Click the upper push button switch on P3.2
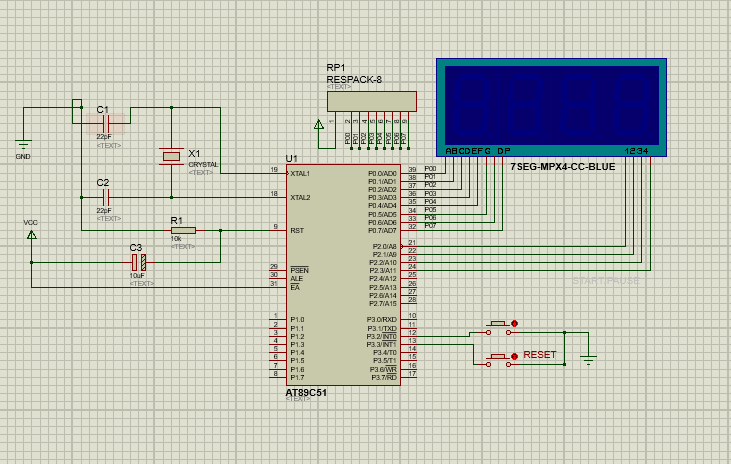731x464 pixels. [x=498, y=328]
